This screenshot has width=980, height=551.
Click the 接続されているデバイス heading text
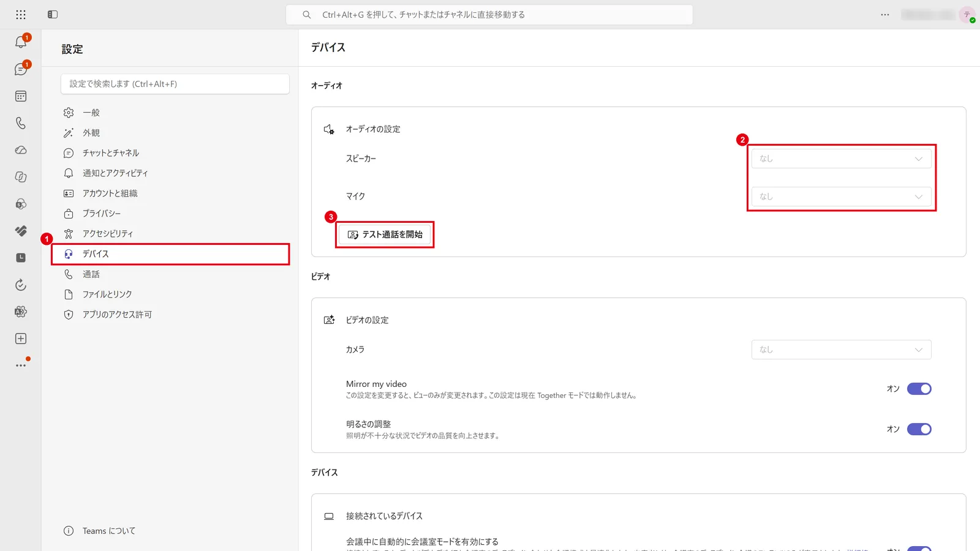(x=384, y=516)
